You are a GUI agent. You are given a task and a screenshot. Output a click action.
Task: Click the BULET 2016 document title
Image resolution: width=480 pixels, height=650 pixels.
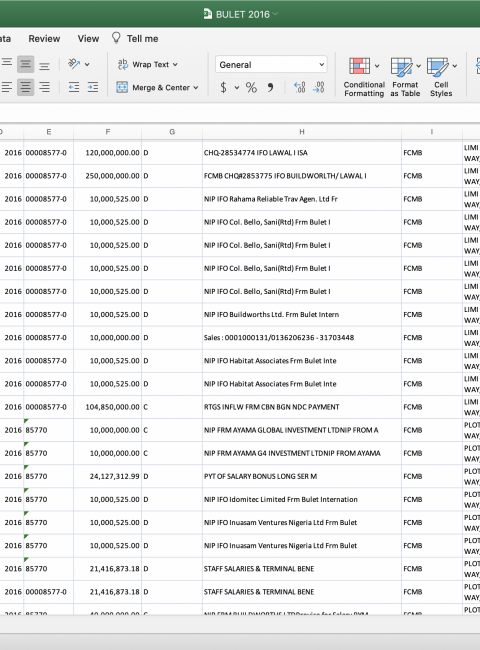242,15
